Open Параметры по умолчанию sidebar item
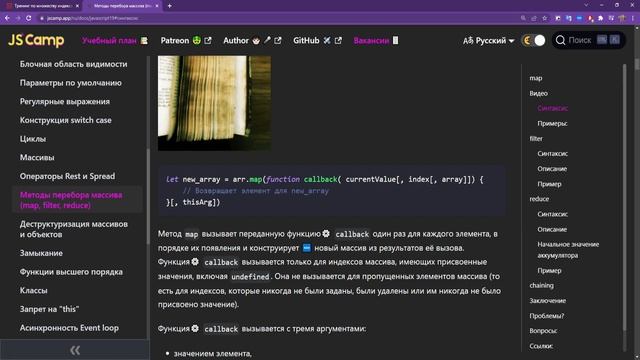 point(71,83)
